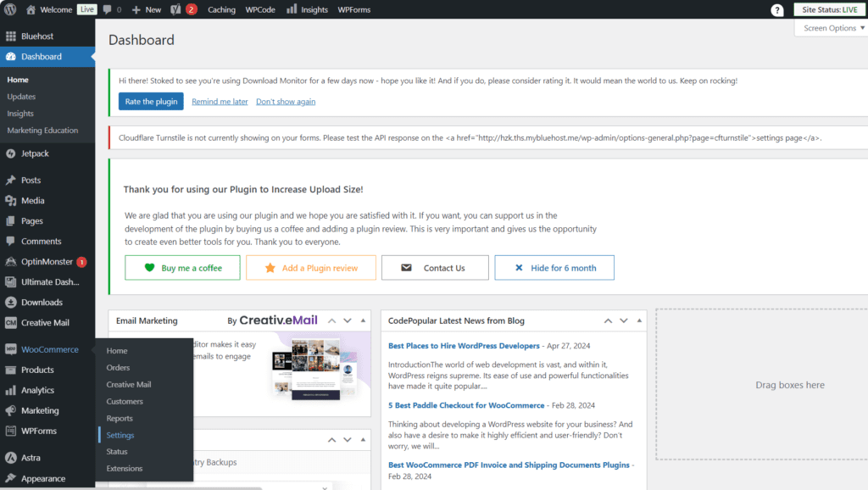Open 5 Best Paddle Checkout article
This screenshot has height=490, width=868.
pyautogui.click(x=466, y=405)
